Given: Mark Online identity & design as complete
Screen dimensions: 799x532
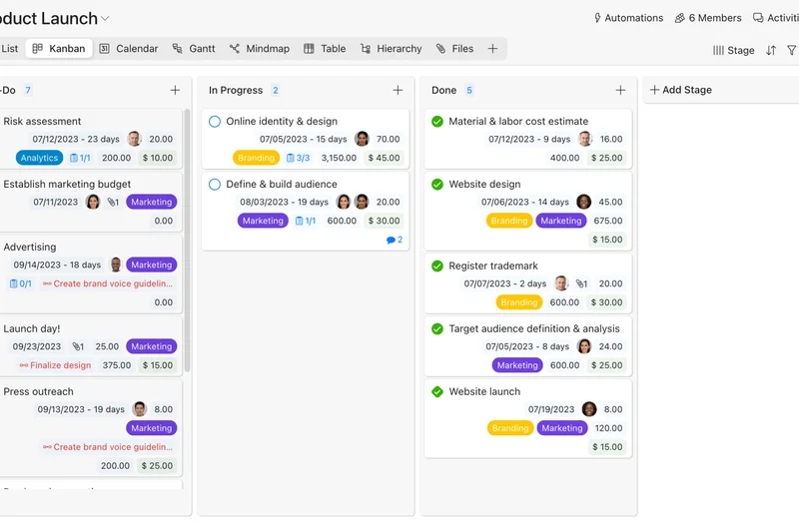Looking at the screenshot, I should tap(215, 122).
